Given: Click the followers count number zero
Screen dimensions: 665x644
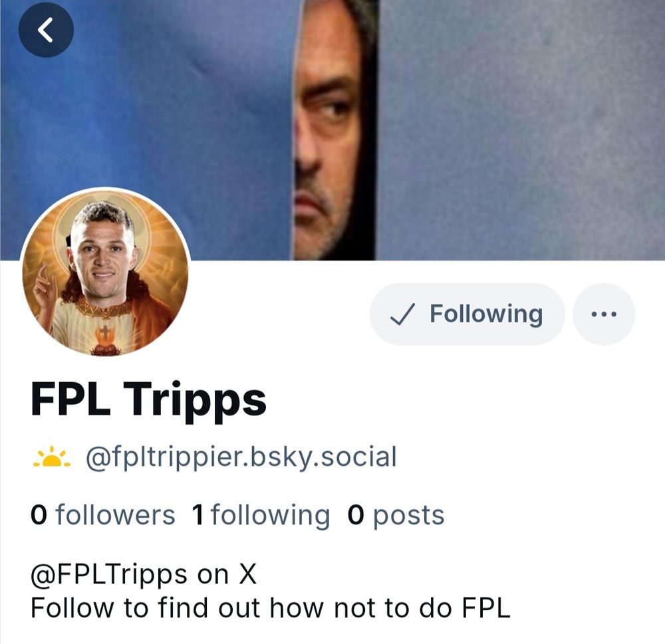Looking at the screenshot, I should 39,515.
